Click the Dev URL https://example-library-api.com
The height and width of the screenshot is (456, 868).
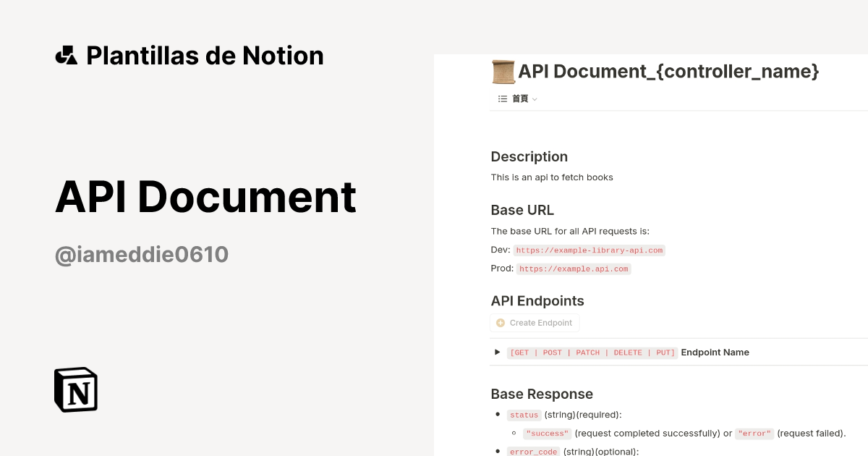(x=589, y=250)
